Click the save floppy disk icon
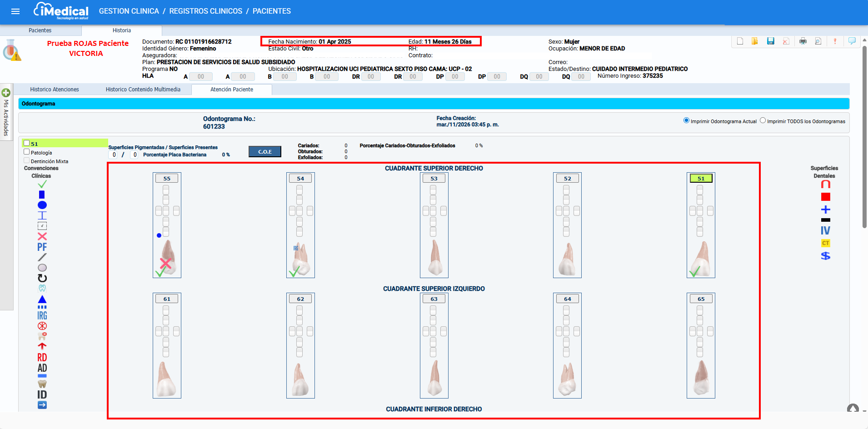The height and width of the screenshot is (429, 868). coord(770,41)
